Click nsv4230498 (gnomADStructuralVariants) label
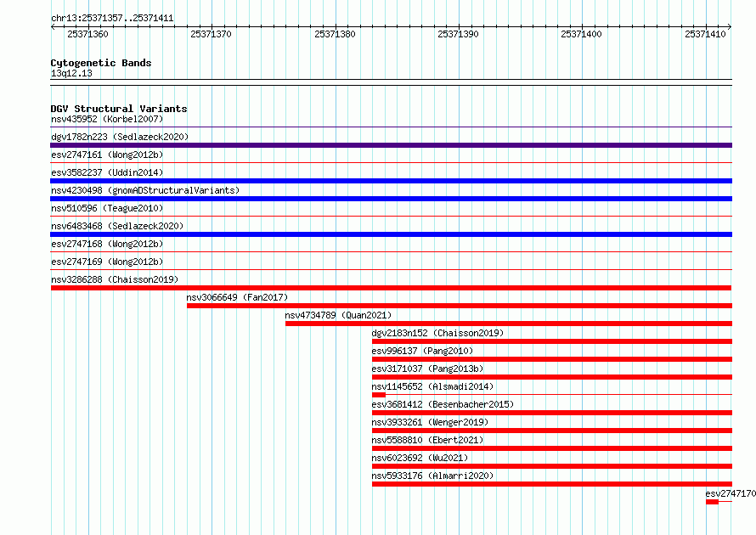Viewport: 756px width, 535px height. click(145, 190)
